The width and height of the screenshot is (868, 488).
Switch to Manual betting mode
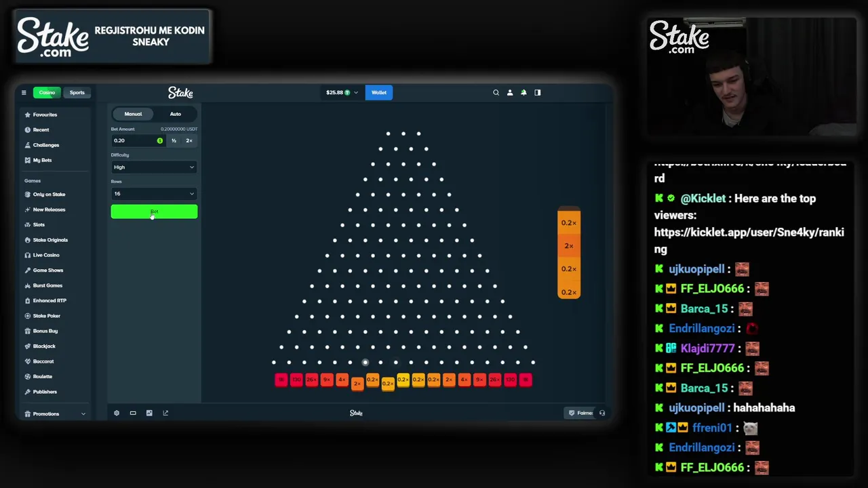tap(133, 114)
